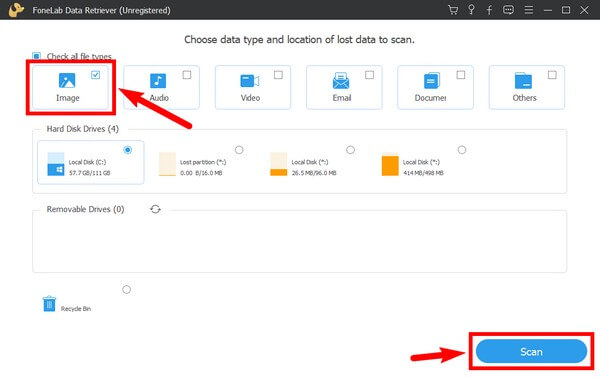
Task: Click the '414 MB/498 MB' size text
Action: pos(423,173)
